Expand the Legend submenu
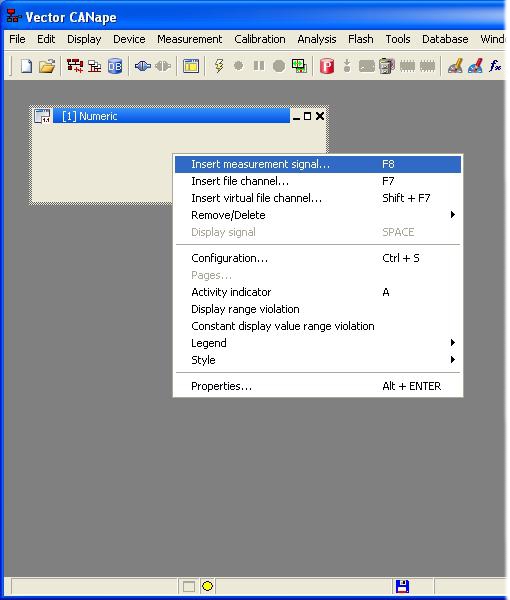This screenshot has height=600, width=510. point(318,343)
